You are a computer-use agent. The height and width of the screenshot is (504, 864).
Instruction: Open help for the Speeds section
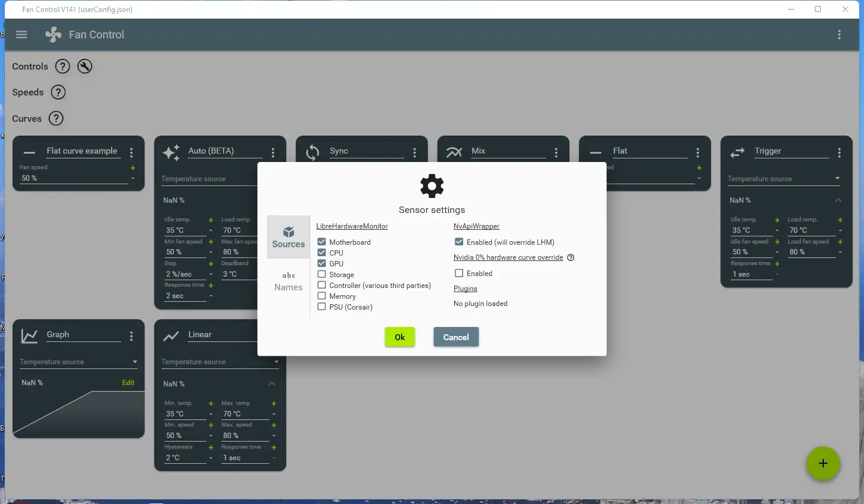point(58,92)
